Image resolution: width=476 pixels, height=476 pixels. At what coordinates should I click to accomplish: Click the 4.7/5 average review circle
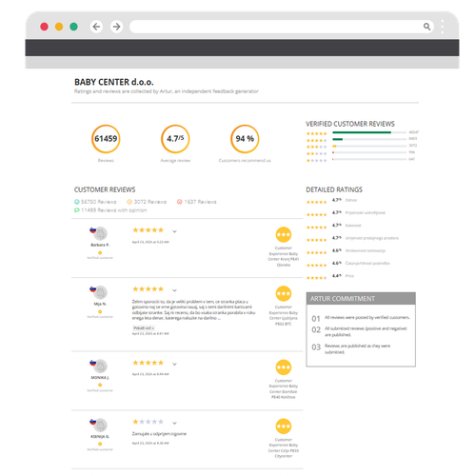(x=175, y=139)
